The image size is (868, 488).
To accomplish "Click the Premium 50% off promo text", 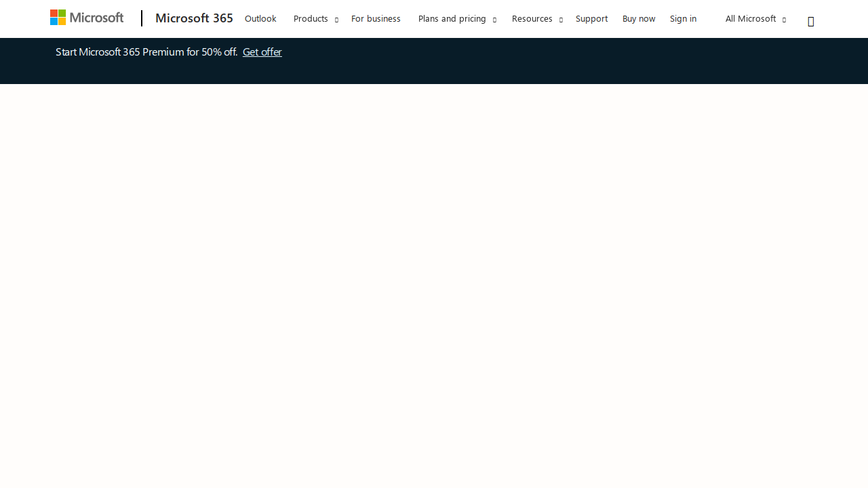I will pyautogui.click(x=146, y=52).
